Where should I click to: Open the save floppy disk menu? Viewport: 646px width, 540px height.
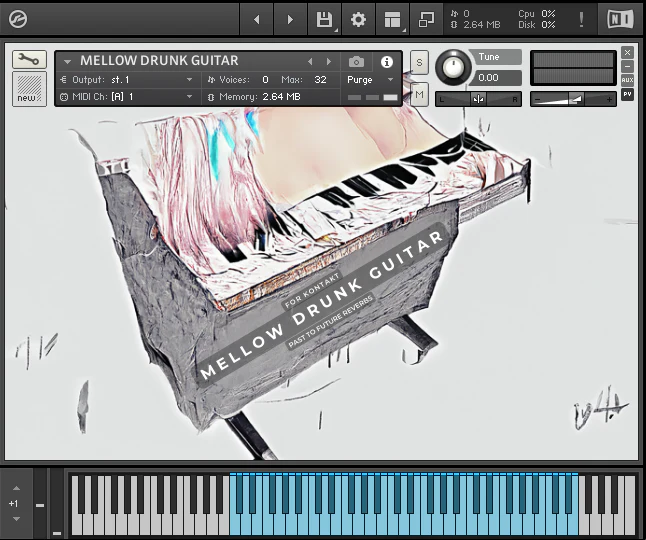[x=324, y=19]
